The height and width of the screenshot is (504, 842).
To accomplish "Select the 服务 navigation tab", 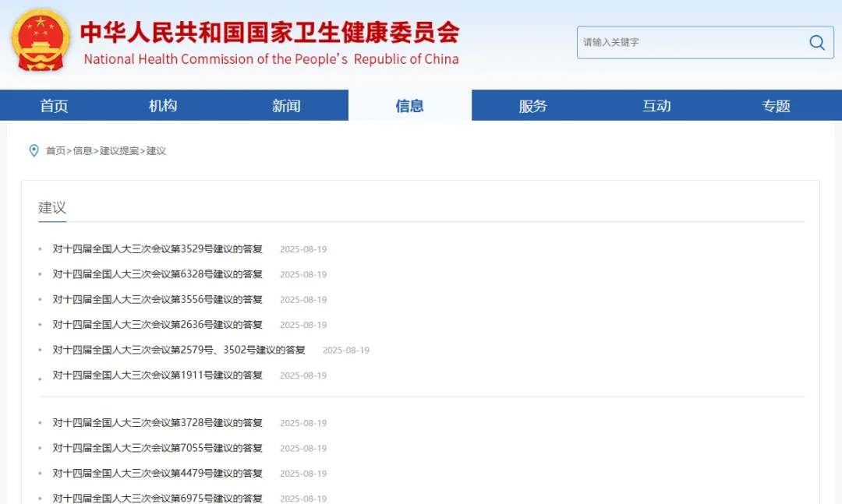I will click(533, 106).
